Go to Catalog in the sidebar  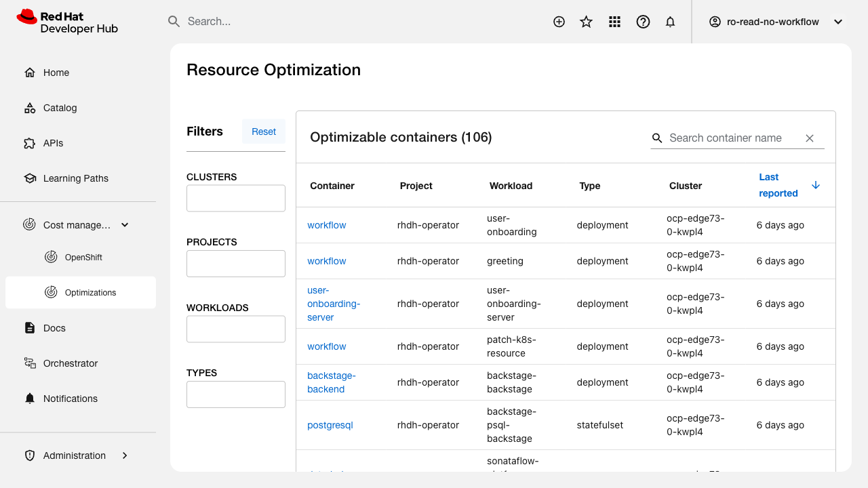point(60,108)
